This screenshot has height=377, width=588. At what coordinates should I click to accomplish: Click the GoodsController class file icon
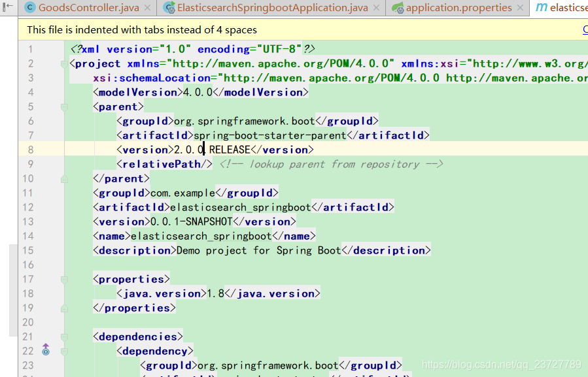[30, 7]
